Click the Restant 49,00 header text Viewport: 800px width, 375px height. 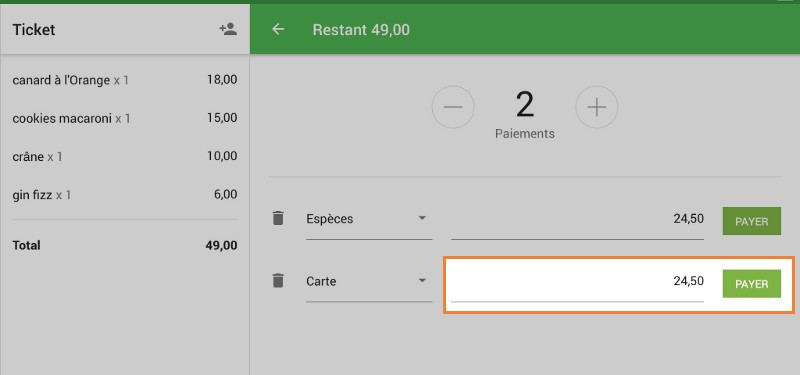361,30
